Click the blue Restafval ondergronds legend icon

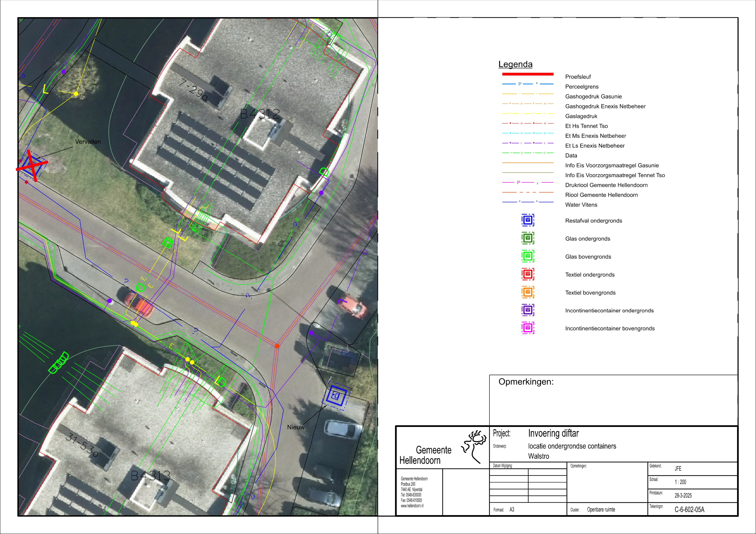527,220
